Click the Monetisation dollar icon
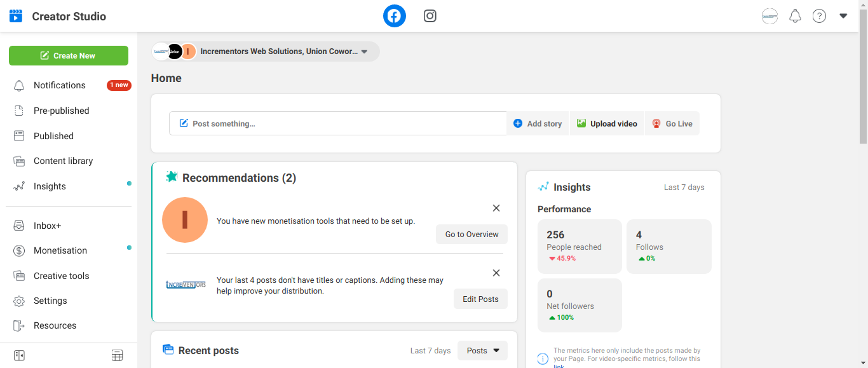 click(x=19, y=250)
